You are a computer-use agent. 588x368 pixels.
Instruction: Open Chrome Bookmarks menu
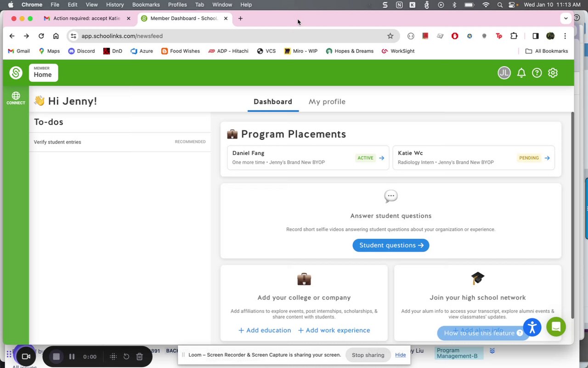click(x=146, y=5)
